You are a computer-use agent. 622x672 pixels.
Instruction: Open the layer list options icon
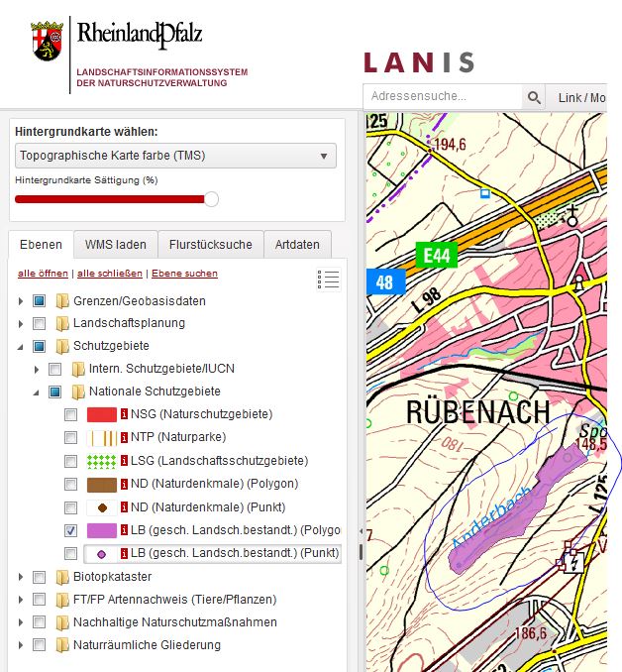pyautogui.click(x=329, y=279)
